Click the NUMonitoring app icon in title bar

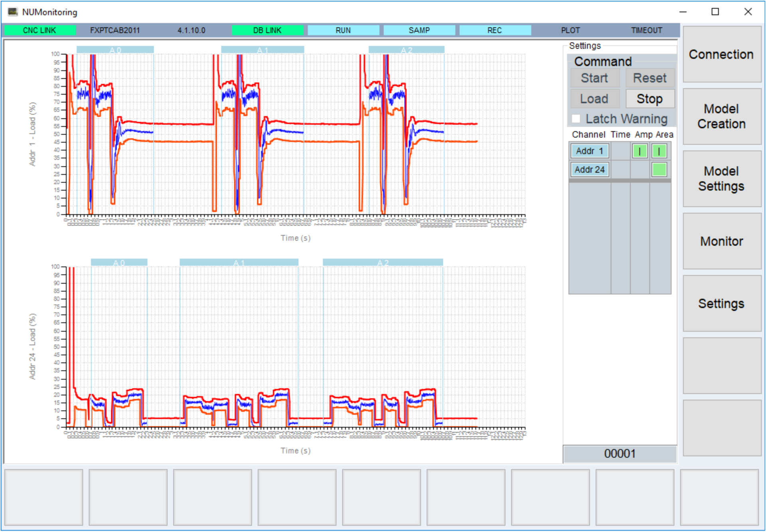pos(13,12)
